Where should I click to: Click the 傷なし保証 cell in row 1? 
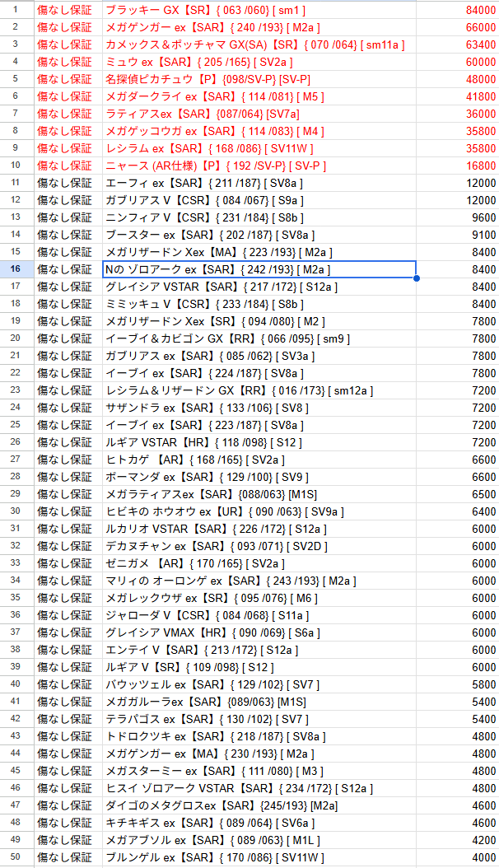point(68,10)
